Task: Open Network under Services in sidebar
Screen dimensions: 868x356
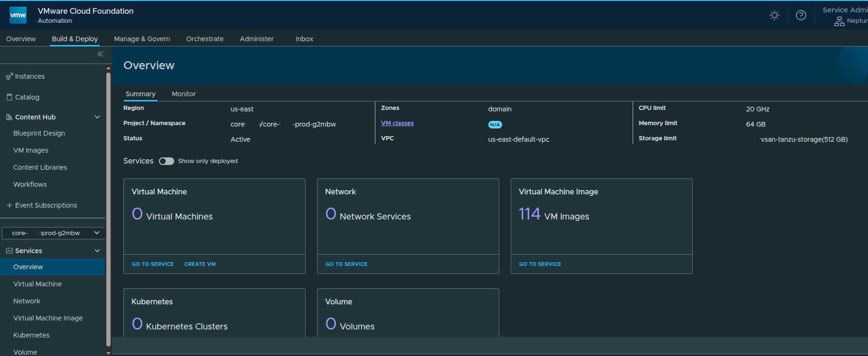Action: click(27, 301)
